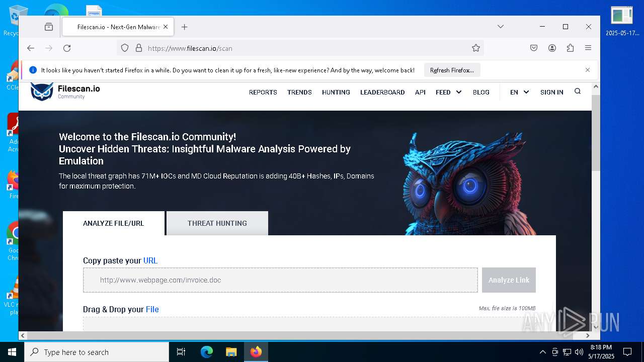Open Task View on the taskbar
This screenshot has width=644, height=362.
(181, 352)
